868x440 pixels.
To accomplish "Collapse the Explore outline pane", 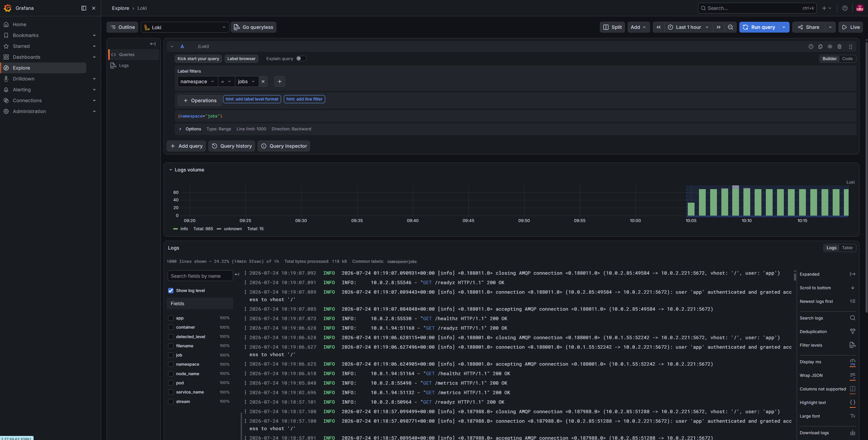I will click(153, 44).
